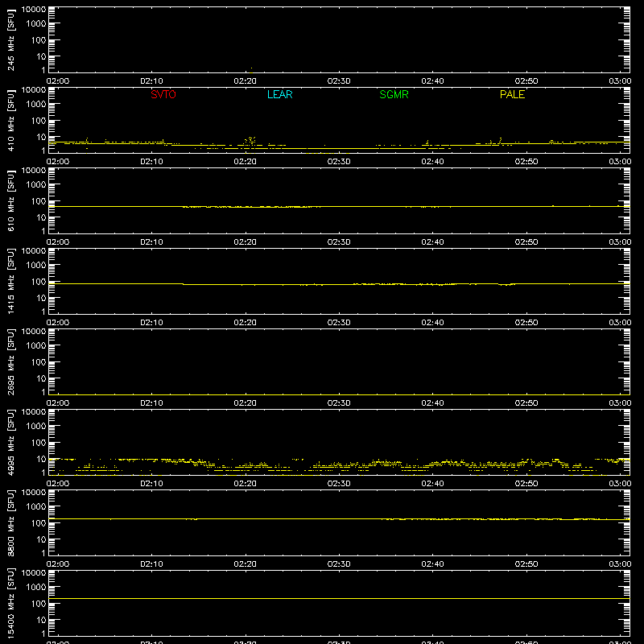Click the 1000 tick label on 8800 MHz plot
Image resolution: width=644 pixels, height=644 pixels.
tap(36, 506)
